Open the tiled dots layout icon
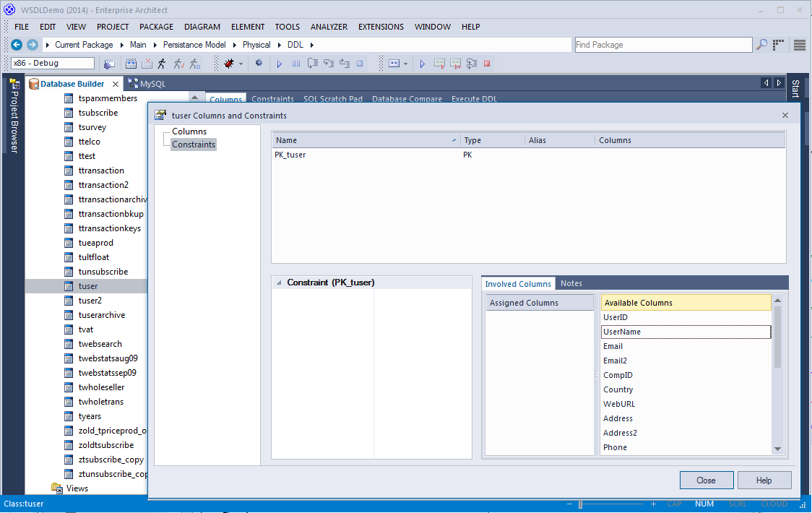 pos(778,45)
